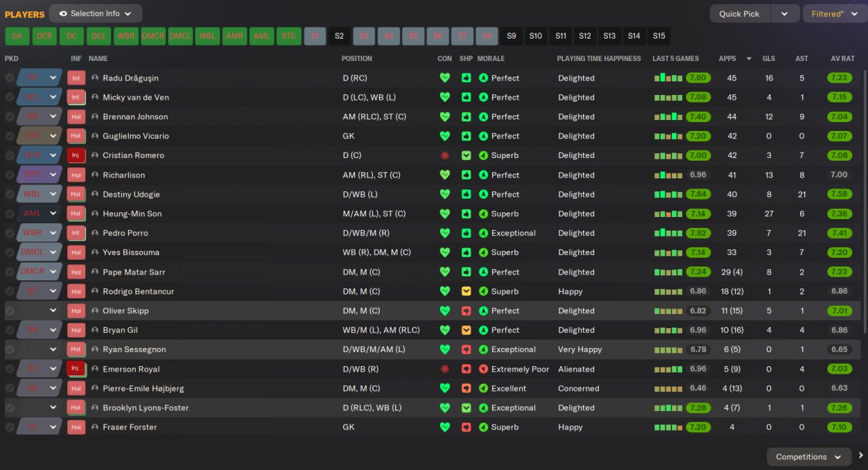Click Radu Drăgușin's condition heart icon

[445, 78]
